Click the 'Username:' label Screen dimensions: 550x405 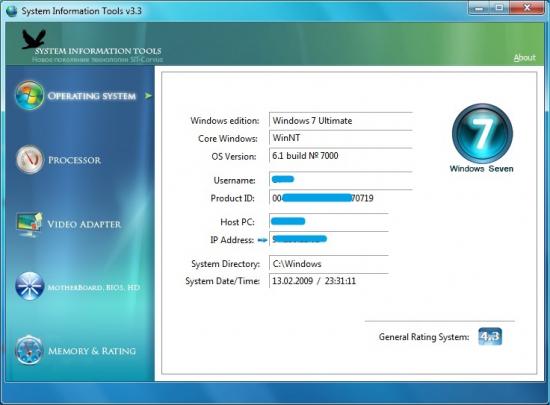click(234, 180)
